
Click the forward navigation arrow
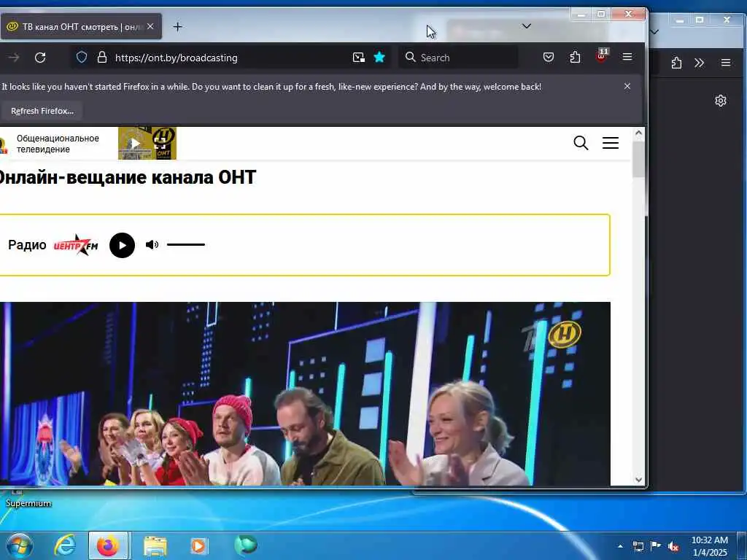[x=14, y=58]
